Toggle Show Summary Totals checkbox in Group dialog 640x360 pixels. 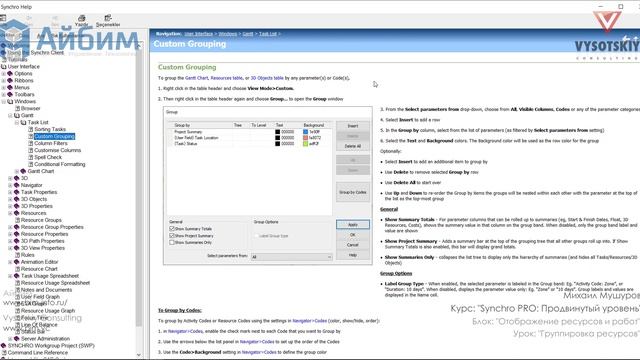click(172, 229)
